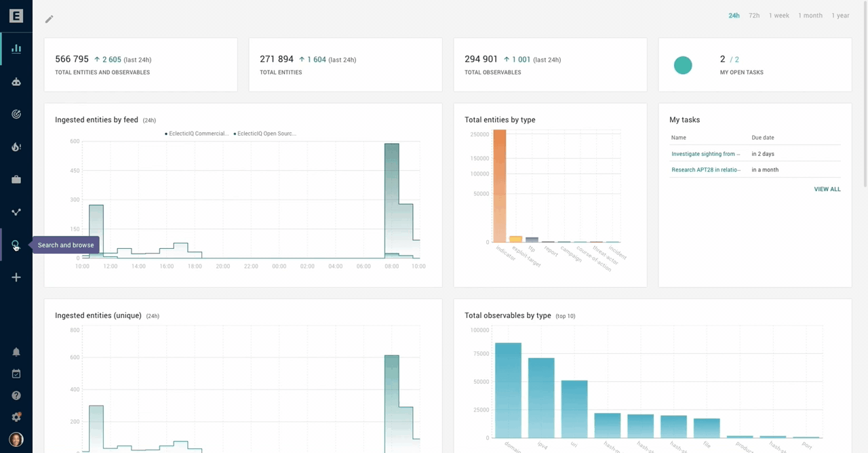Screen dimensions: 868x453
Task: Toggle EclecticIQ Open Source legend entry
Action: [x=265, y=134]
